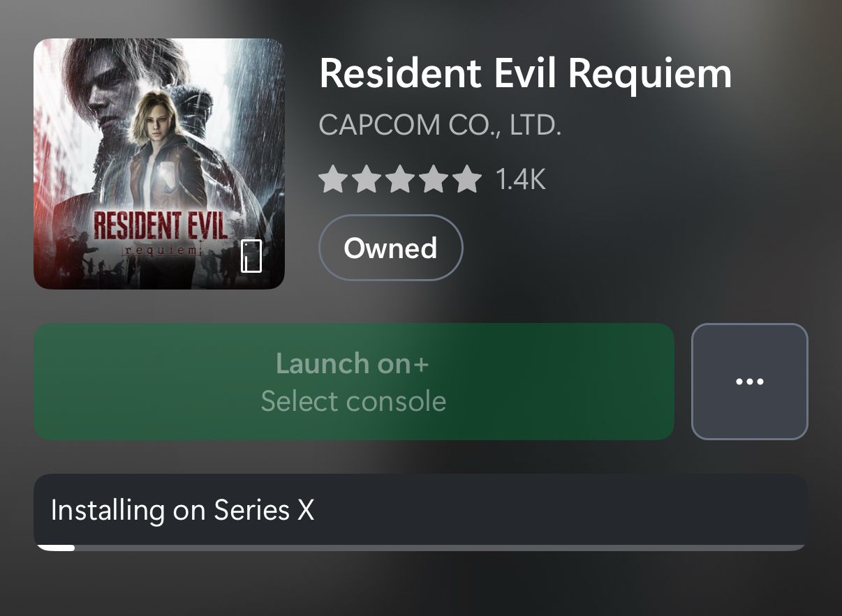
Task: View the 1.4K ratings count
Action: coord(520,180)
